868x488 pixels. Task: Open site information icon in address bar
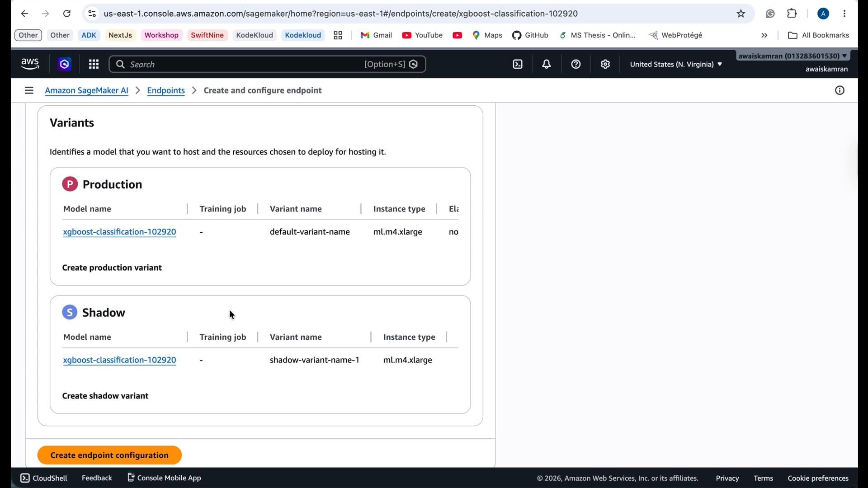92,14
